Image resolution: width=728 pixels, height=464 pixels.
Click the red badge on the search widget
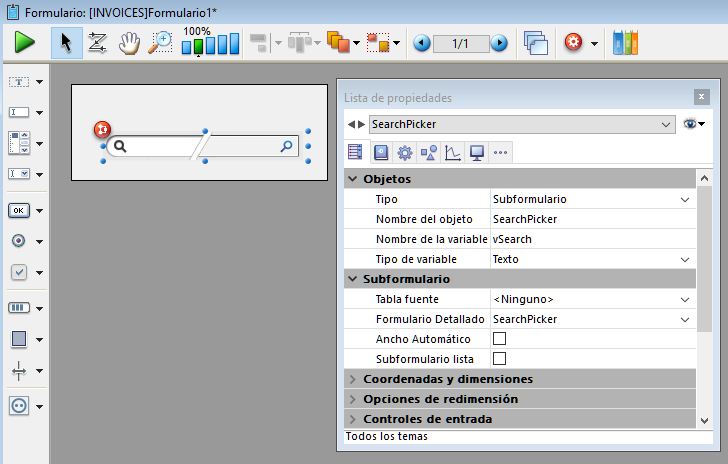click(x=101, y=130)
